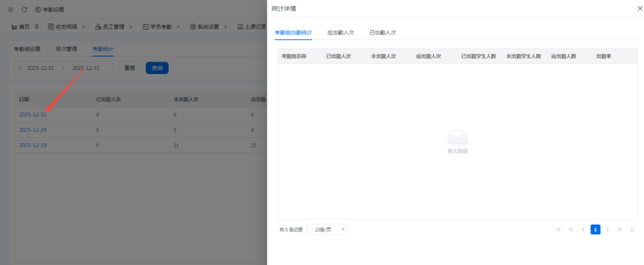The width and height of the screenshot is (644, 265).
Task: Click the hamburger menu icon at top left
Action: point(10,10)
